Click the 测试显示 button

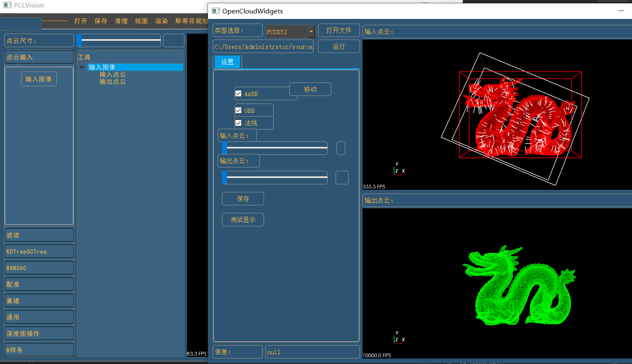coord(243,220)
